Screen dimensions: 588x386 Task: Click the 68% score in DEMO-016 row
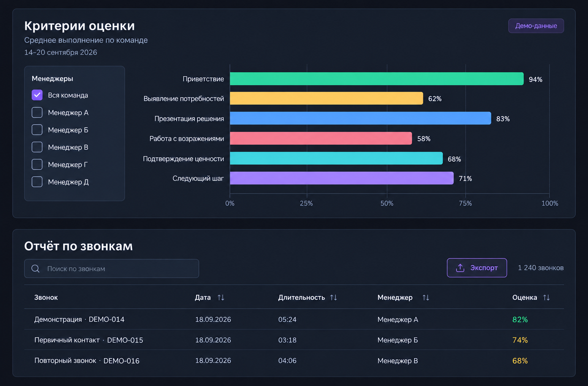coord(520,361)
